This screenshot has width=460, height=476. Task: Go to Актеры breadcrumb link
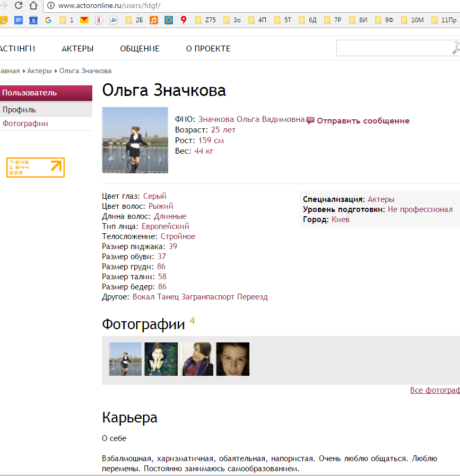pos(39,70)
